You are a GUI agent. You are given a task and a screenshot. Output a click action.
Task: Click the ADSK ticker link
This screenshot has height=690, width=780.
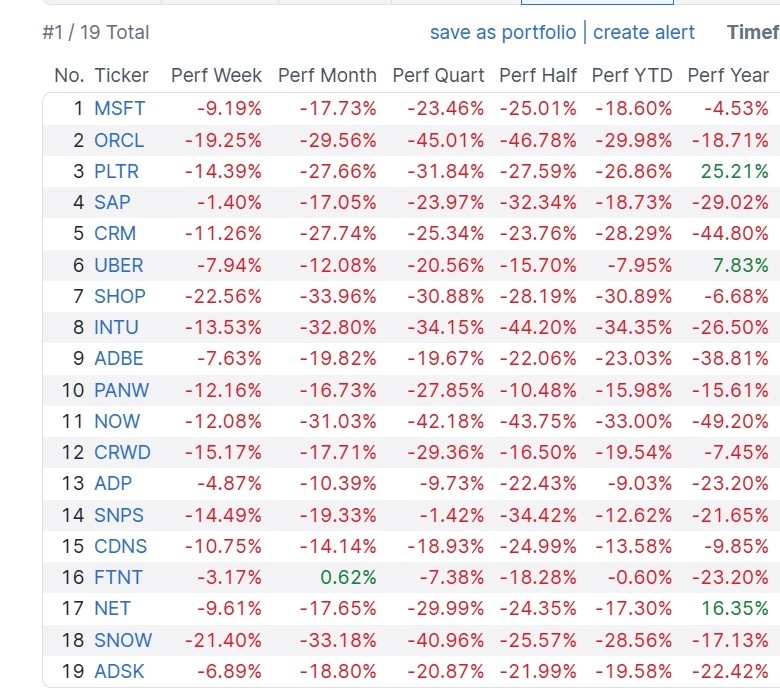pyautogui.click(x=120, y=671)
